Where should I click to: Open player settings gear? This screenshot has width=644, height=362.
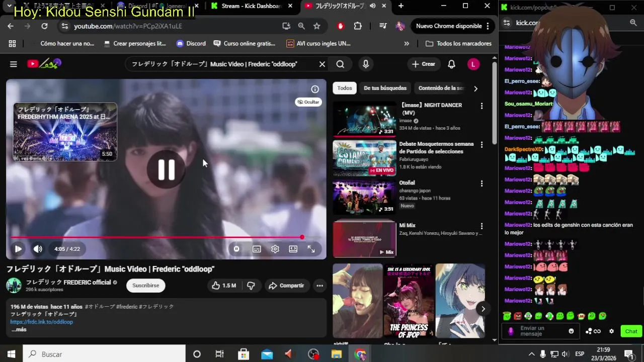coord(275,249)
